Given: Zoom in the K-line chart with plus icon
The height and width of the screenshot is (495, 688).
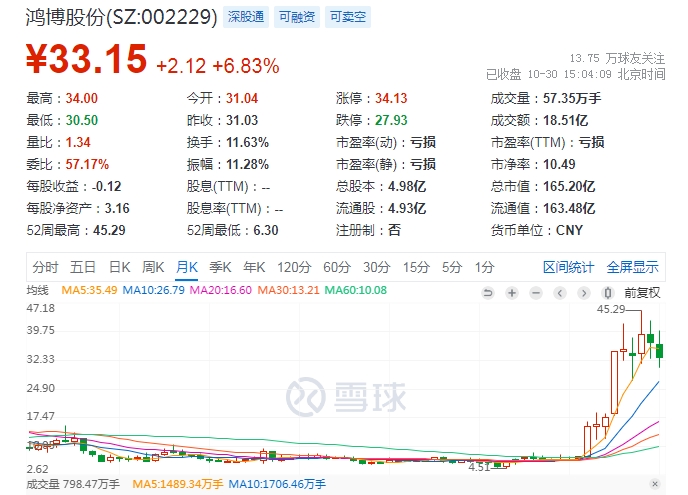Looking at the screenshot, I should coord(512,293).
